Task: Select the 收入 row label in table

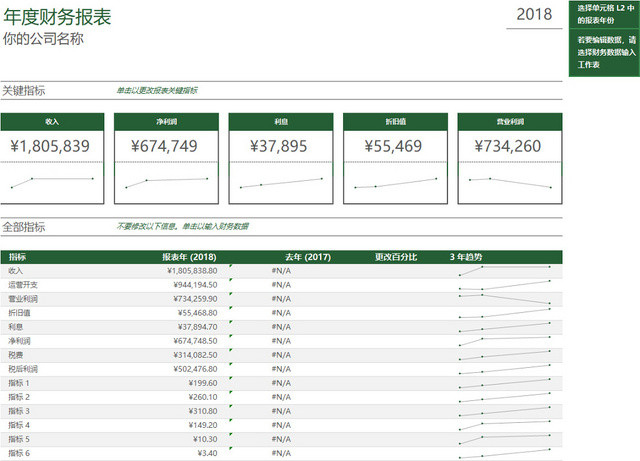Action: 16,271
